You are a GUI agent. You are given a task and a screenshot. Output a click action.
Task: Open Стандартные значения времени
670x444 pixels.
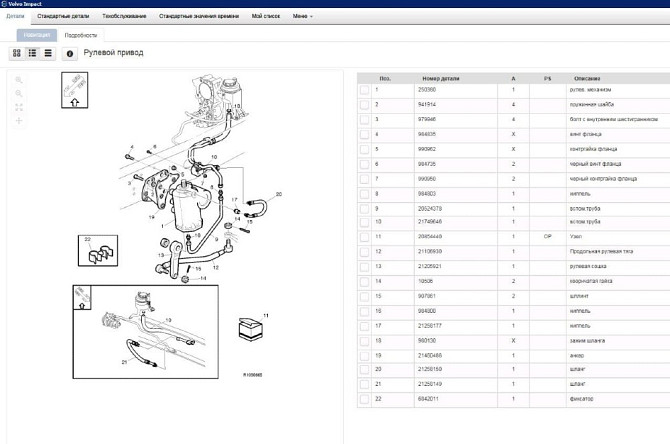[198, 17]
